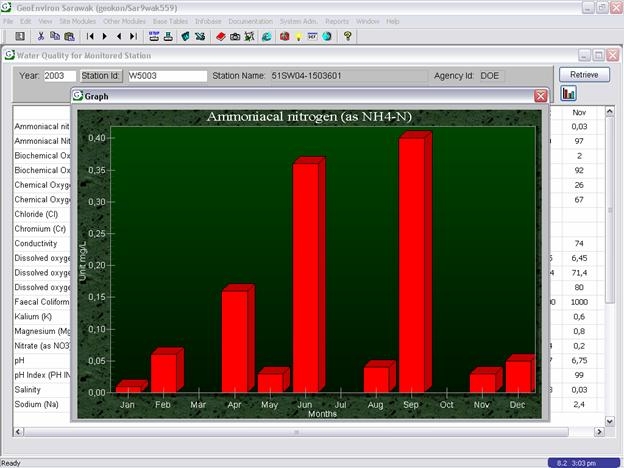Close the Graph window
The image size is (624, 468).
[x=541, y=96]
